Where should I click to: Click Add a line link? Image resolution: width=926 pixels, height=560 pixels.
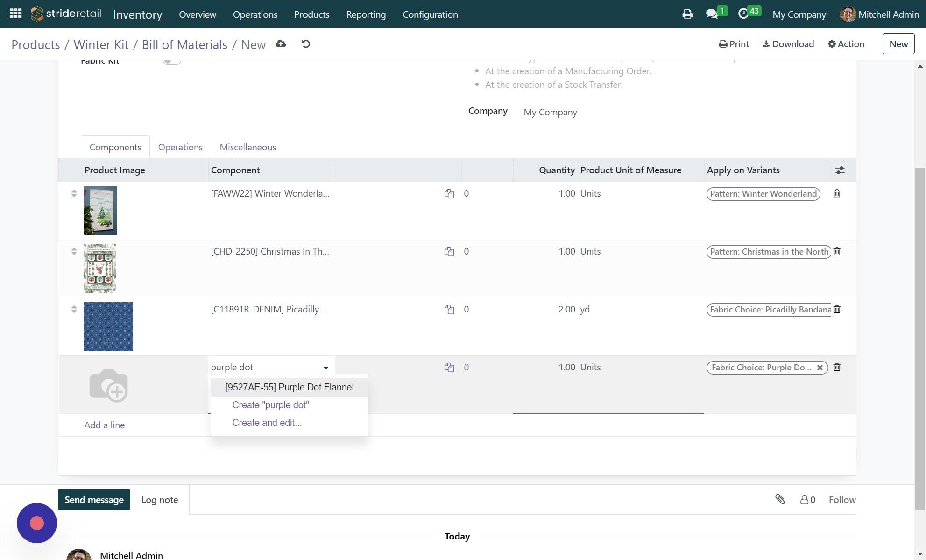coord(105,425)
